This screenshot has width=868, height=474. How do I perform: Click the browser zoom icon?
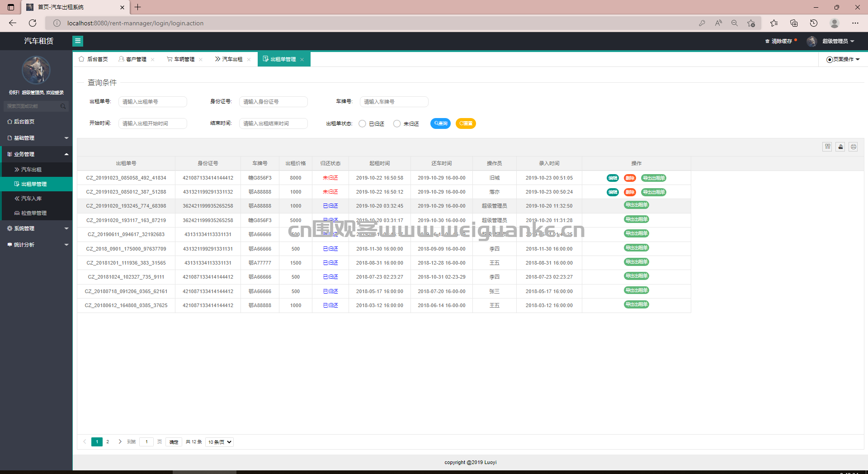pos(735,23)
